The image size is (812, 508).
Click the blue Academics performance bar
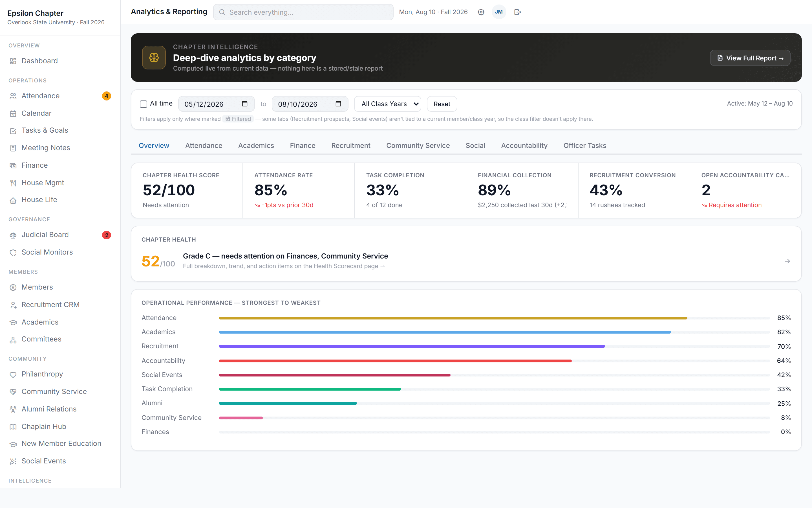pyautogui.click(x=445, y=332)
